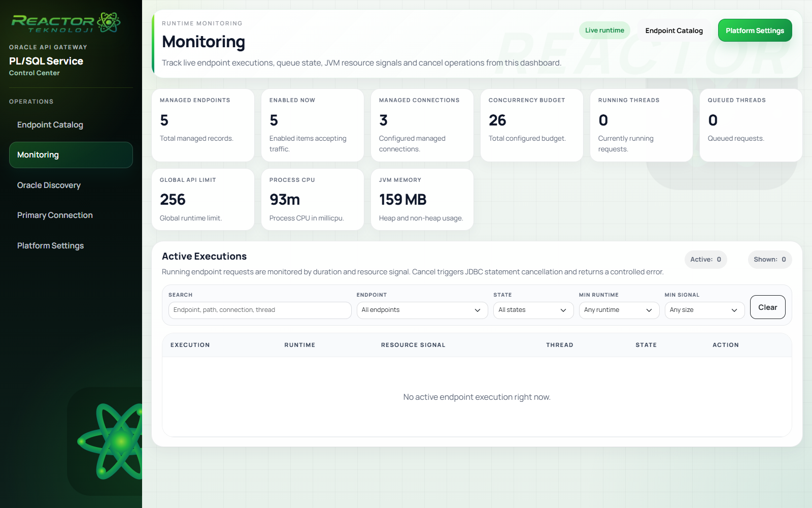Click the STATE column header

646,345
